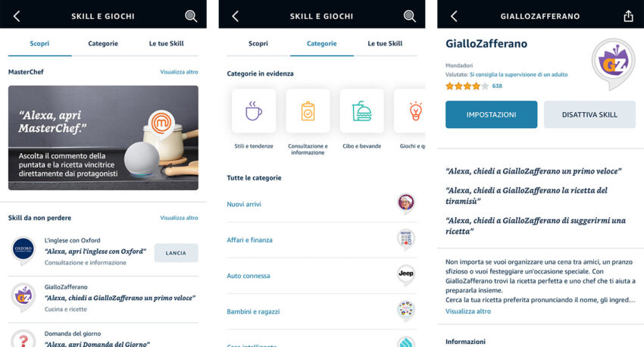Select Scopri tab in middle screen
The width and height of the screenshot is (644, 347).
[x=258, y=43]
